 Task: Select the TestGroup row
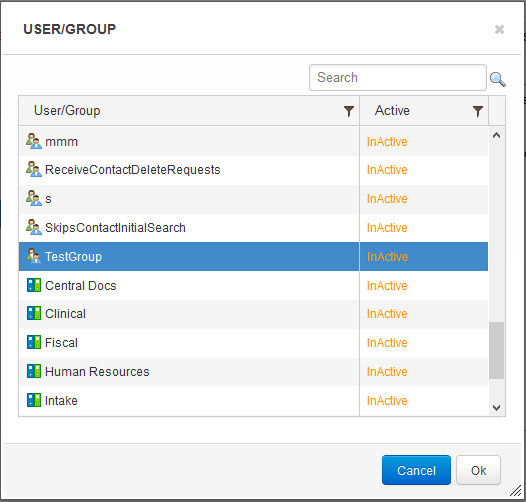pyautogui.click(x=253, y=256)
